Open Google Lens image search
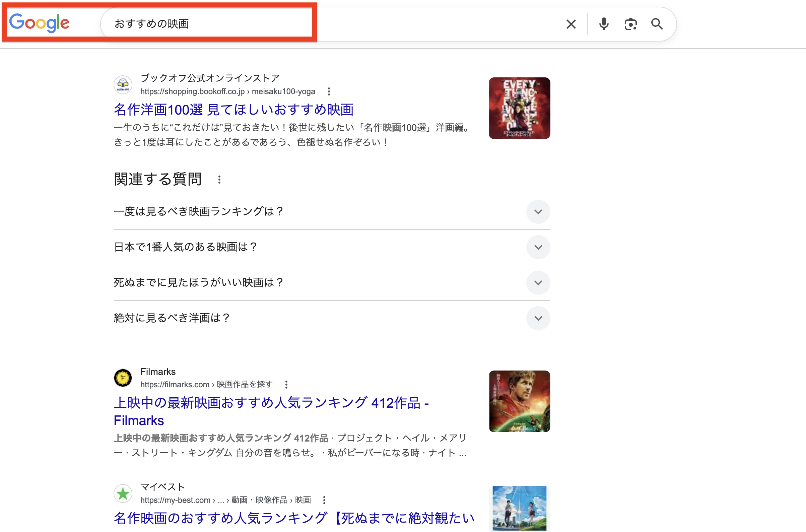 630,24
